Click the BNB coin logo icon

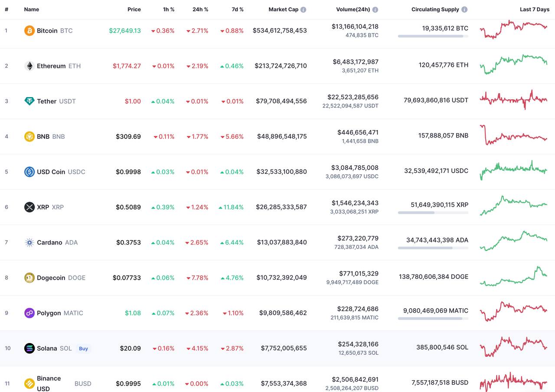[29, 137]
